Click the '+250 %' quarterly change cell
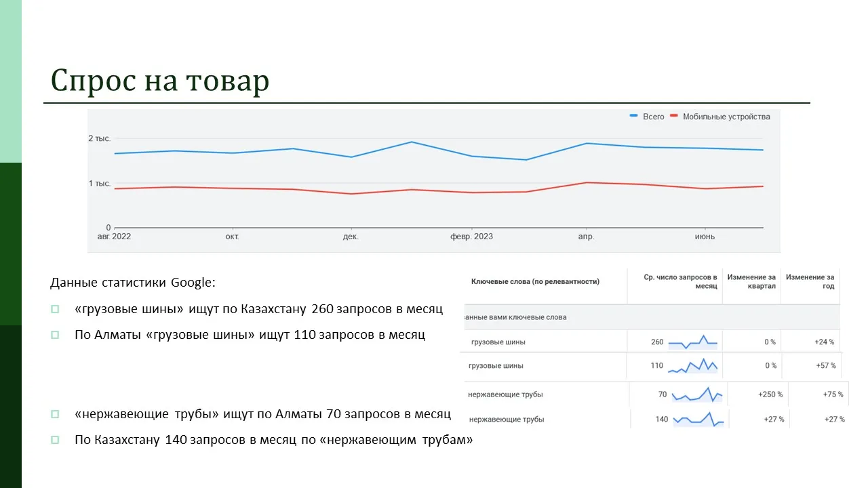 click(x=770, y=394)
